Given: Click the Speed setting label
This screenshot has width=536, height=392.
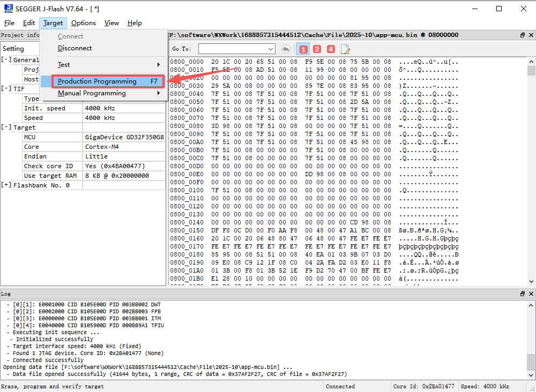Looking at the screenshot, I should coord(33,118).
